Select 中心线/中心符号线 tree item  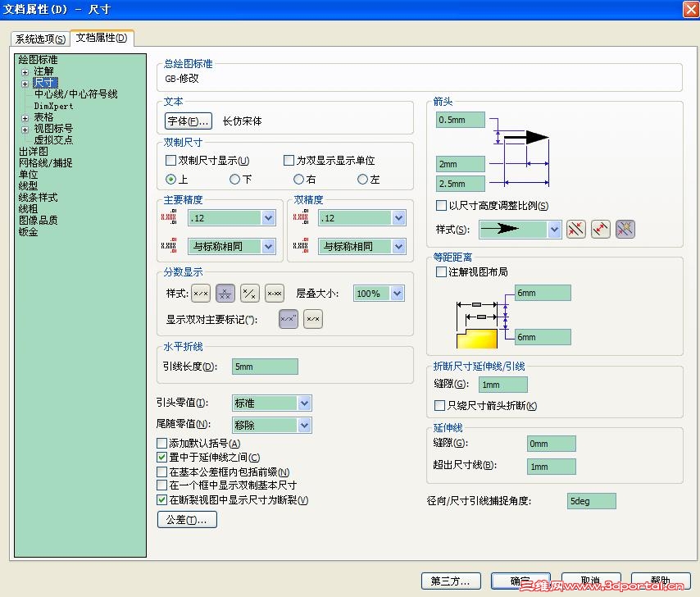click(76, 93)
